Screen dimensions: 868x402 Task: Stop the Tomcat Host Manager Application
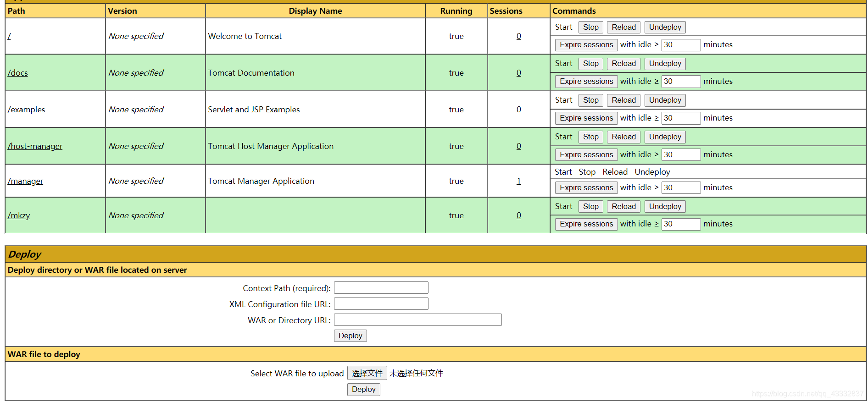point(591,137)
